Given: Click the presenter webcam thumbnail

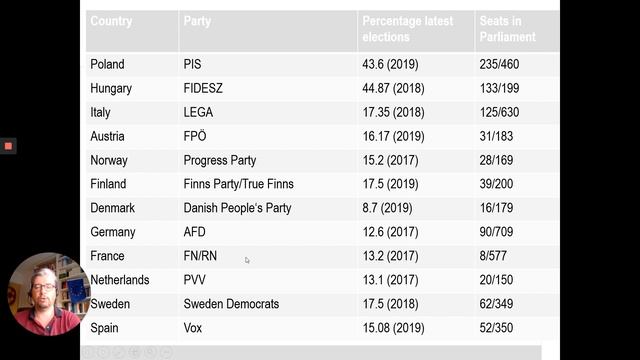Looking at the screenshot, I should (48, 294).
